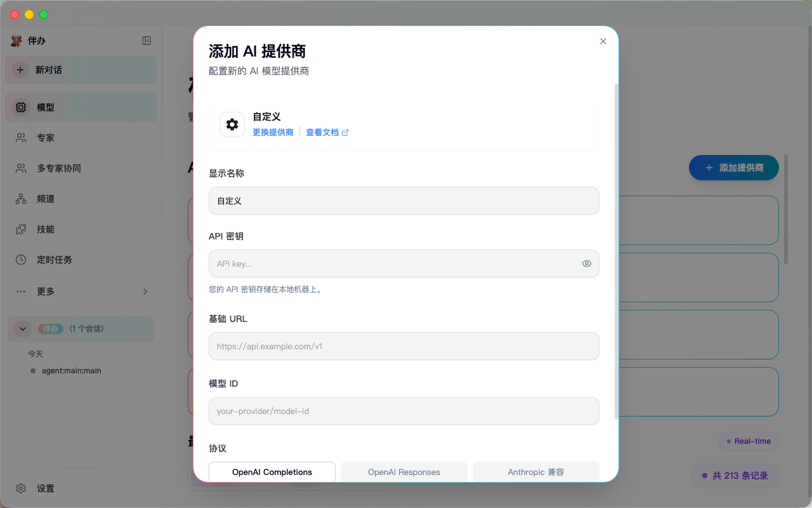Switch to OpenAI Responses protocol
Screen dimensions: 812x508
tap(403, 472)
